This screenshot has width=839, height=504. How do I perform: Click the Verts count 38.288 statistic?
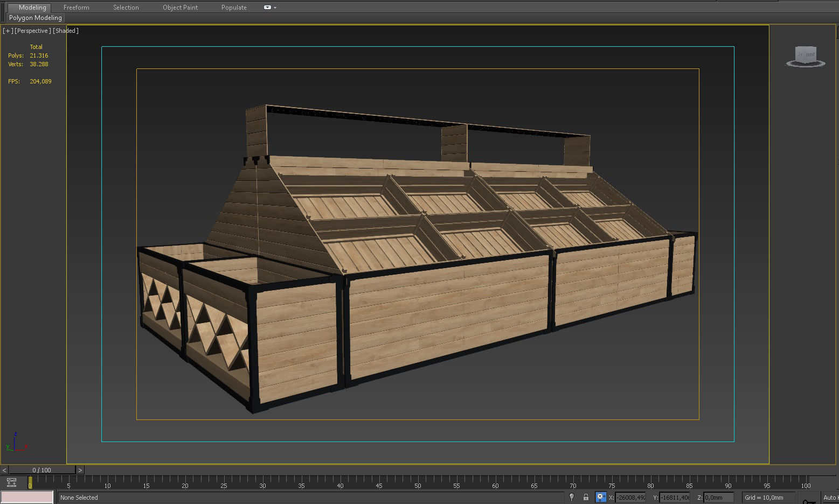39,64
